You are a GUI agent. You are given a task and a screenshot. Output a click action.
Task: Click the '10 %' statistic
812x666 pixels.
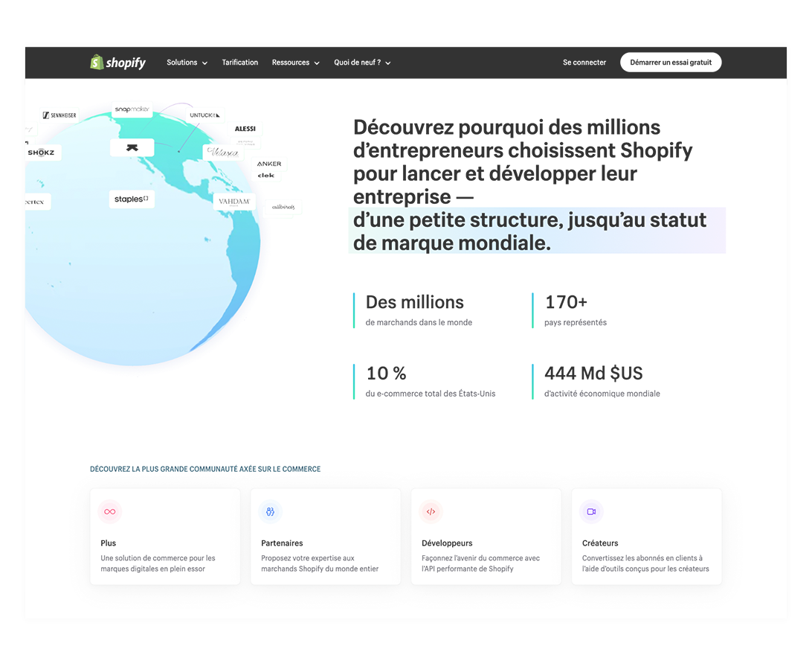point(387,373)
